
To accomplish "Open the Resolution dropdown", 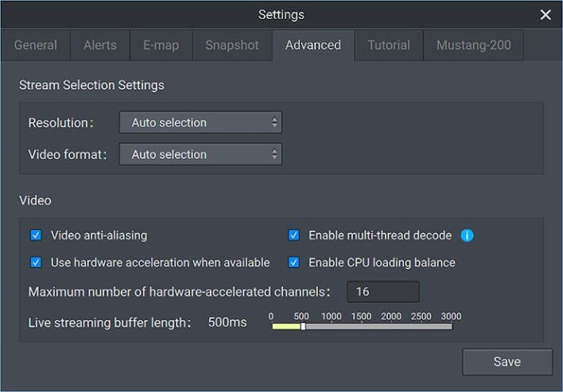I will [x=200, y=122].
